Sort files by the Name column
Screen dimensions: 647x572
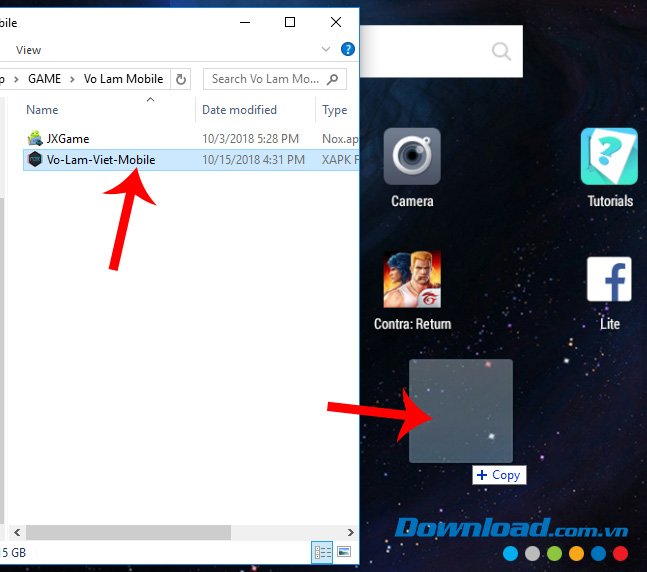pyautogui.click(x=42, y=110)
